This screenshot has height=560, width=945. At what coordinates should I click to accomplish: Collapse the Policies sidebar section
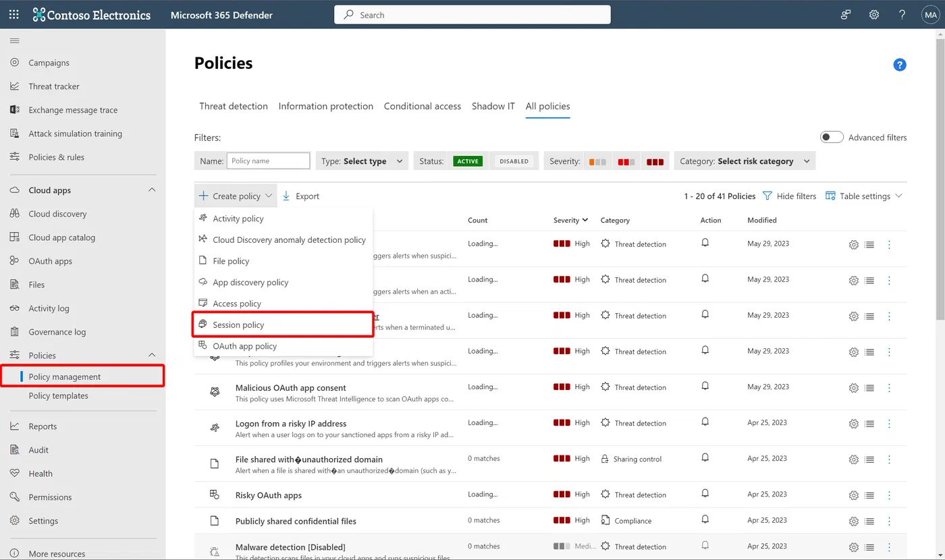[152, 355]
